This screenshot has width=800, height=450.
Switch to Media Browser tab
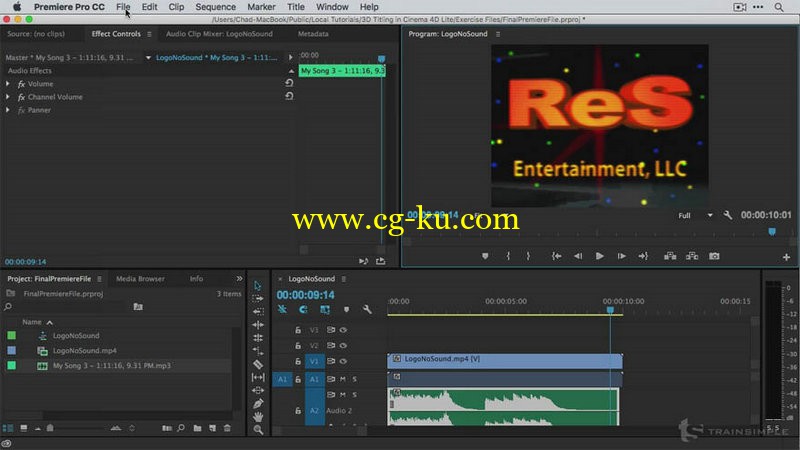point(140,279)
